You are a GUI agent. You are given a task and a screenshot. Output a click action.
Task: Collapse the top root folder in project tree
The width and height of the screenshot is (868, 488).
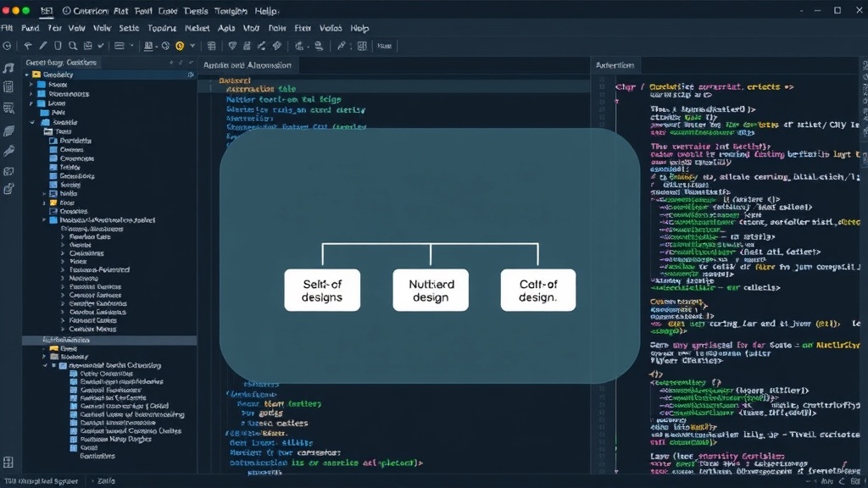click(26, 75)
